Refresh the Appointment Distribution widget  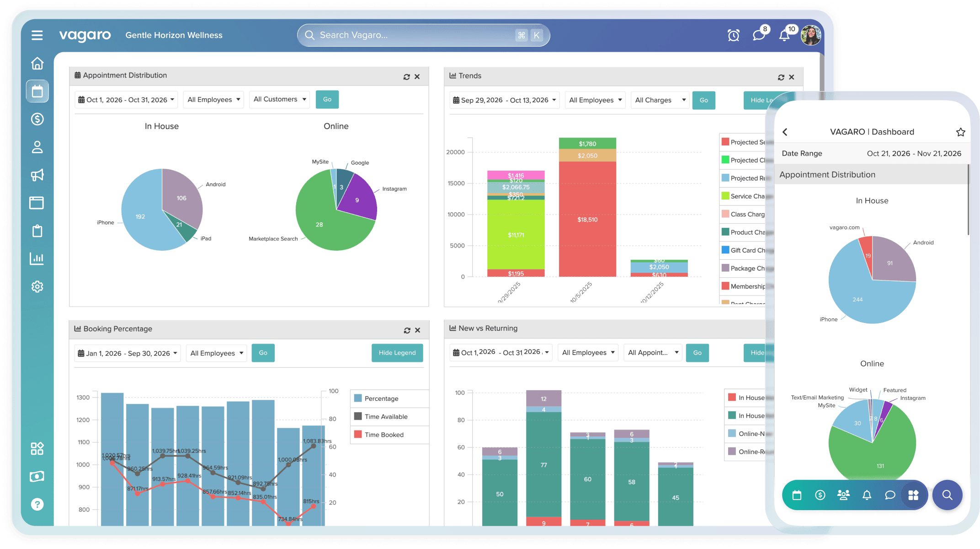coord(406,77)
